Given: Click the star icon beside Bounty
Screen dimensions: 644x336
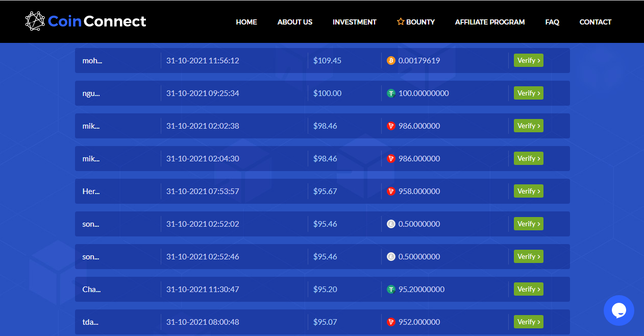Looking at the screenshot, I should click(x=401, y=22).
